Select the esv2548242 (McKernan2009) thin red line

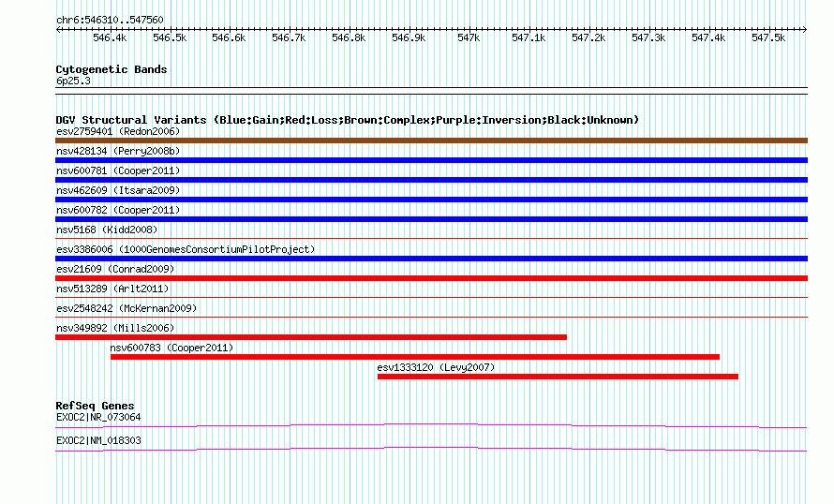[x=431, y=318]
